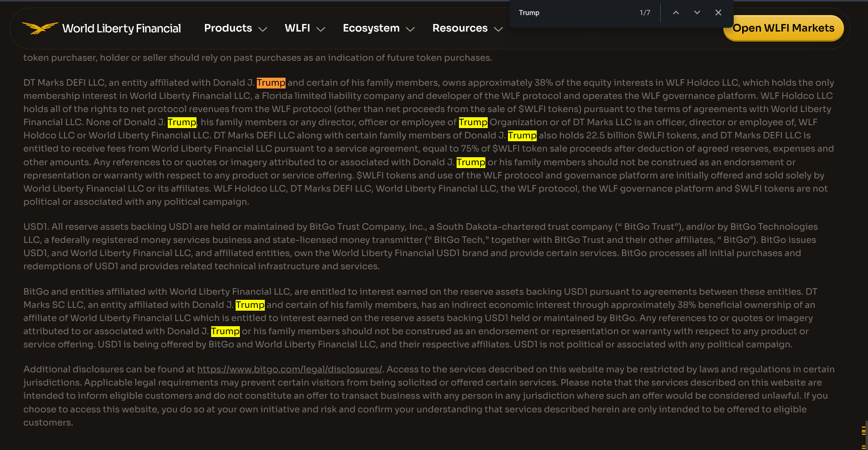Click the orange highlighted Trump match
The height and width of the screenshot is (450, 868).
(271, 83)
